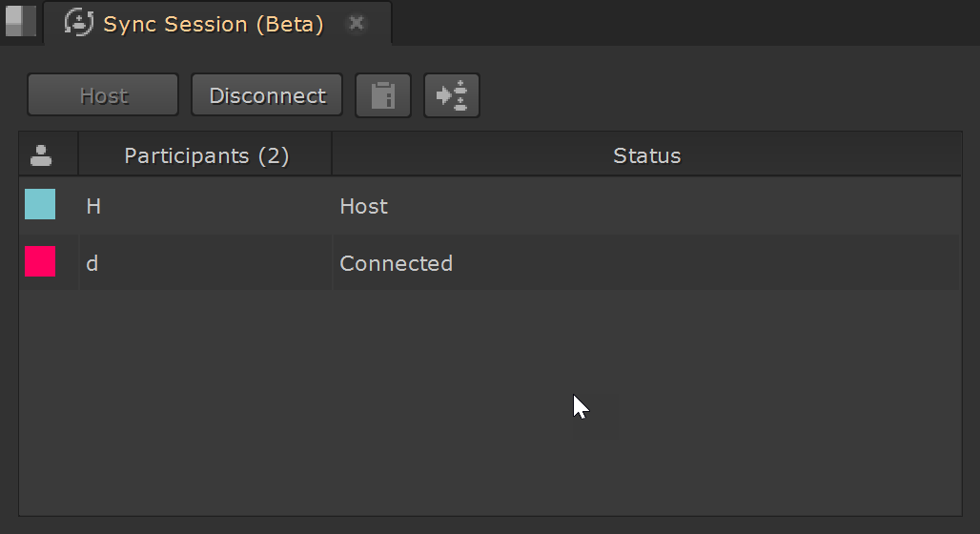Click the Host status cell
The width and height of the screenshot is (980, 534).
pos(363,206)
